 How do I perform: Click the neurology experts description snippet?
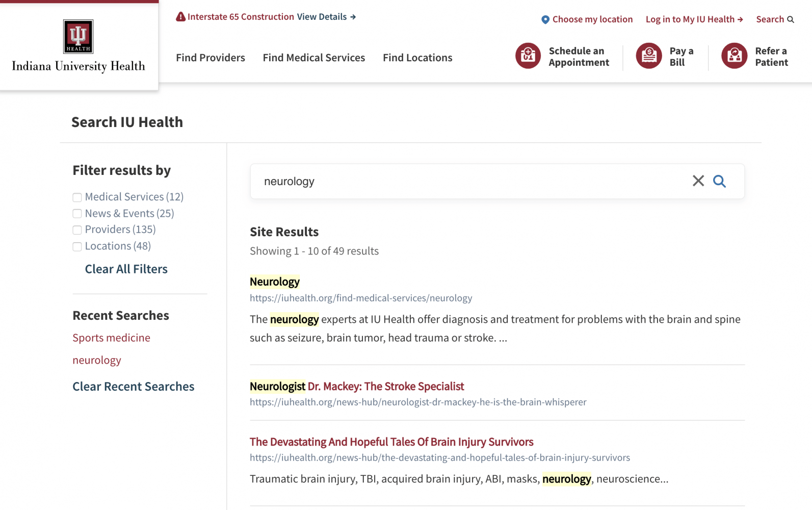pyautogui.click(x=495, y=328)
